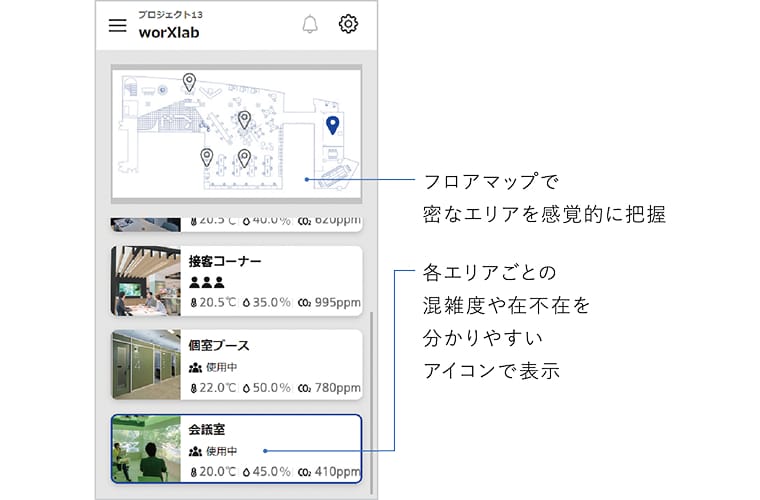Click the worXlab project title
The image size is (760, 500).
[169, 31]
